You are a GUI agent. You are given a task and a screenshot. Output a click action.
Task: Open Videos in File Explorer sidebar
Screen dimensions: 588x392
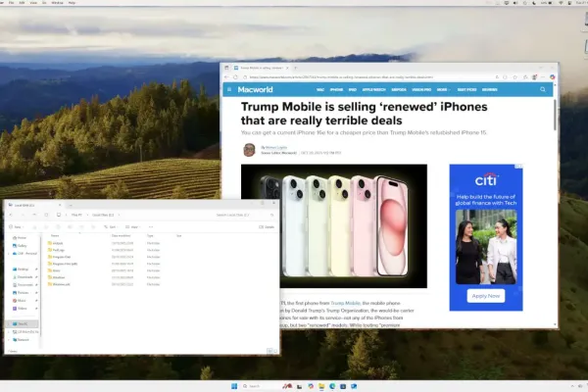[x=23, y=309]
